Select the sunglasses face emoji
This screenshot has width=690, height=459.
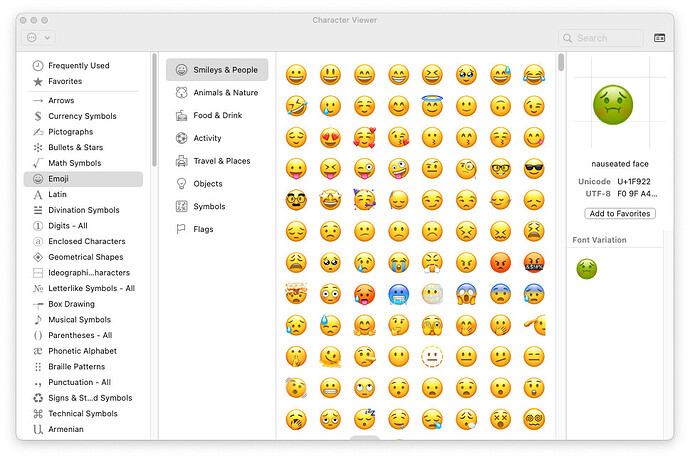pyautogui.click(x=534, y=168)
